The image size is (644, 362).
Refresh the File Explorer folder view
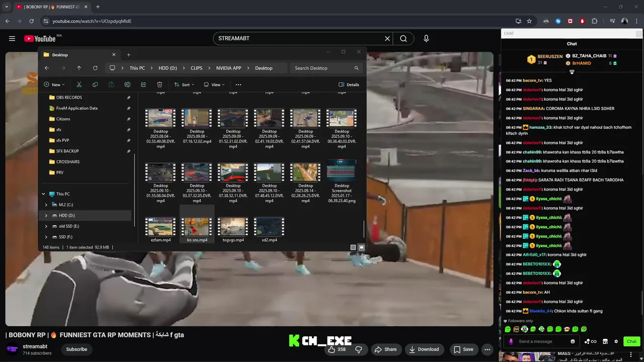pyautogui.click(x=95, y=68)
